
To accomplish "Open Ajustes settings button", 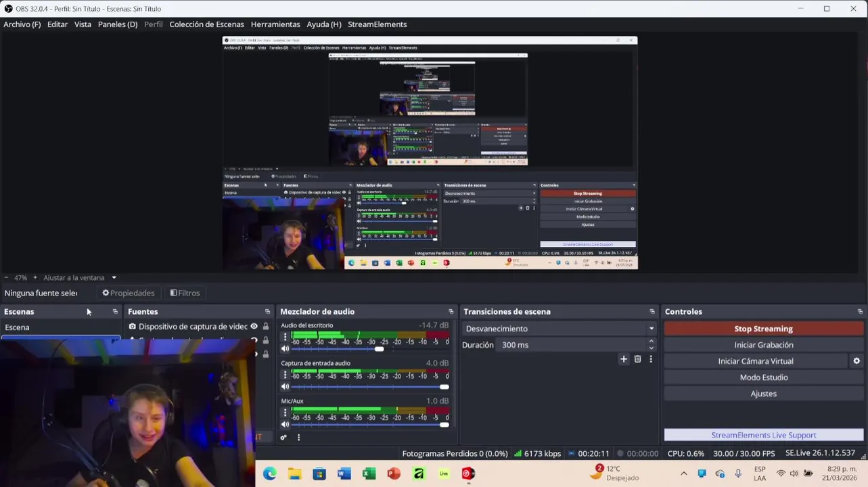I will click(x=763, y=394).
